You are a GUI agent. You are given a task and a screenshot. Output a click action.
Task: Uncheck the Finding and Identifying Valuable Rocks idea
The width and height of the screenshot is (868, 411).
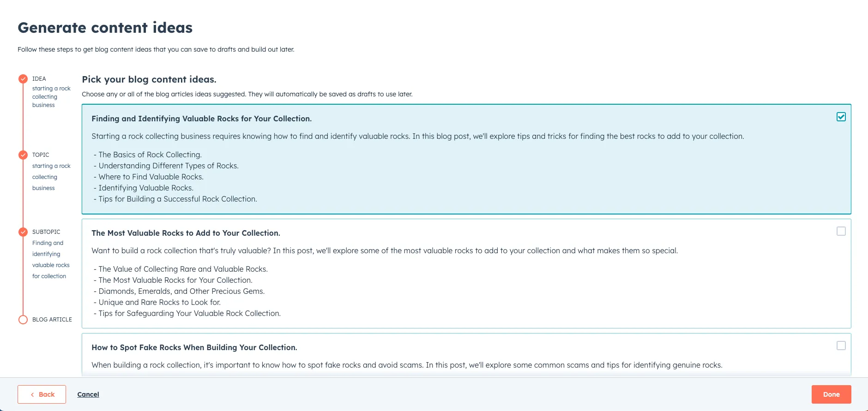coord(841,117)
